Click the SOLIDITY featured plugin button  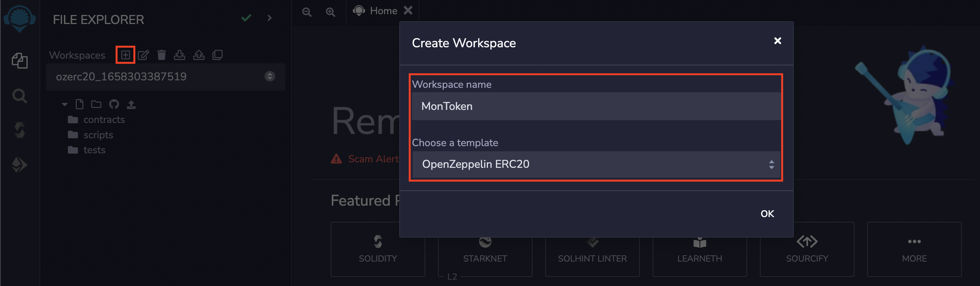pos(378,249)
